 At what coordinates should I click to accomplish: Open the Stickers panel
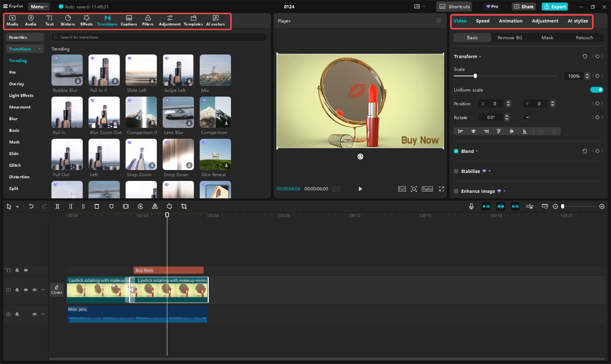point(68,20)
